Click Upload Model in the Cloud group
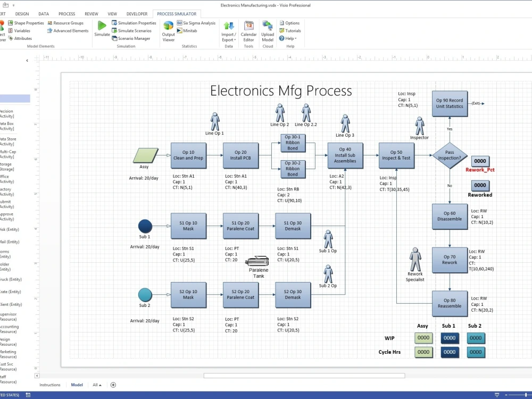 click(x=267, y=30)
